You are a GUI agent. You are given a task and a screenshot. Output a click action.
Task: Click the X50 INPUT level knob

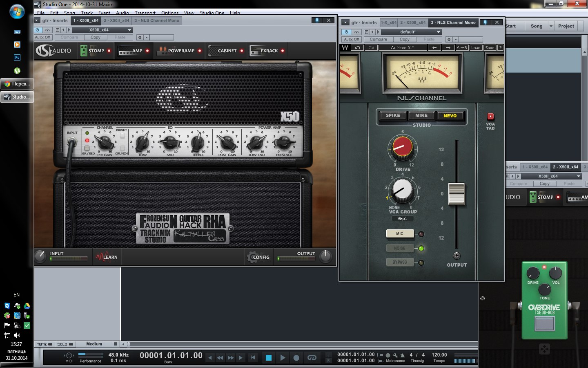40,256
